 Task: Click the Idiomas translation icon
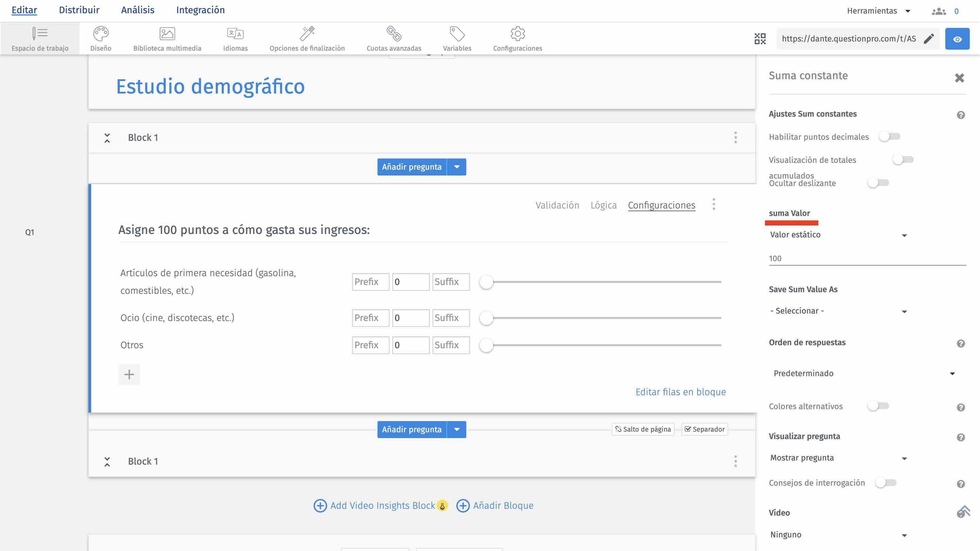point(235,34)
